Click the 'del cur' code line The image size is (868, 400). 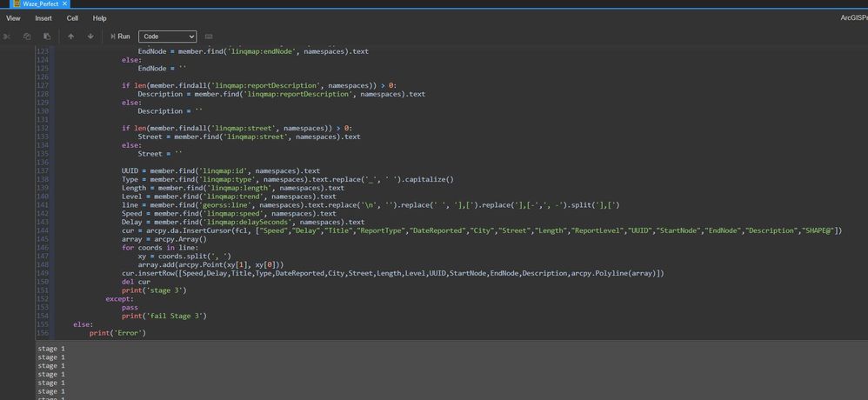pos(137,282)
